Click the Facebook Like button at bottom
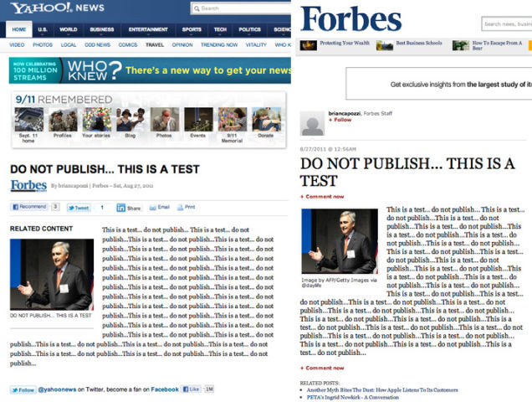The width and height of the screenshot is (532, 402). [x=191, y=389]
